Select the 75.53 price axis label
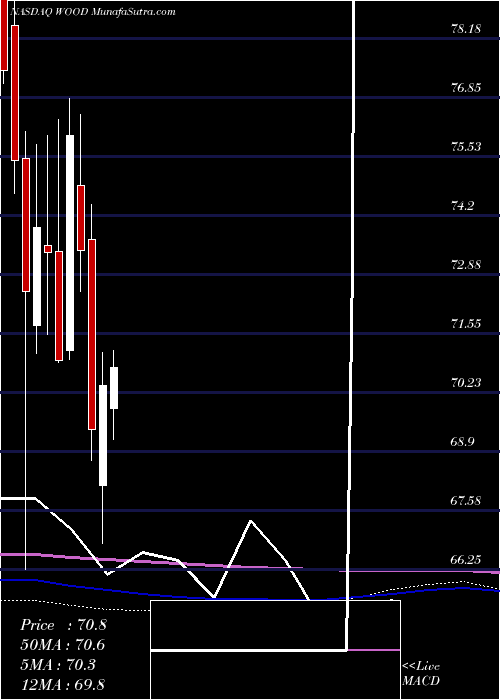This screenshot has width=500, height=700. [x=466, y=147]
